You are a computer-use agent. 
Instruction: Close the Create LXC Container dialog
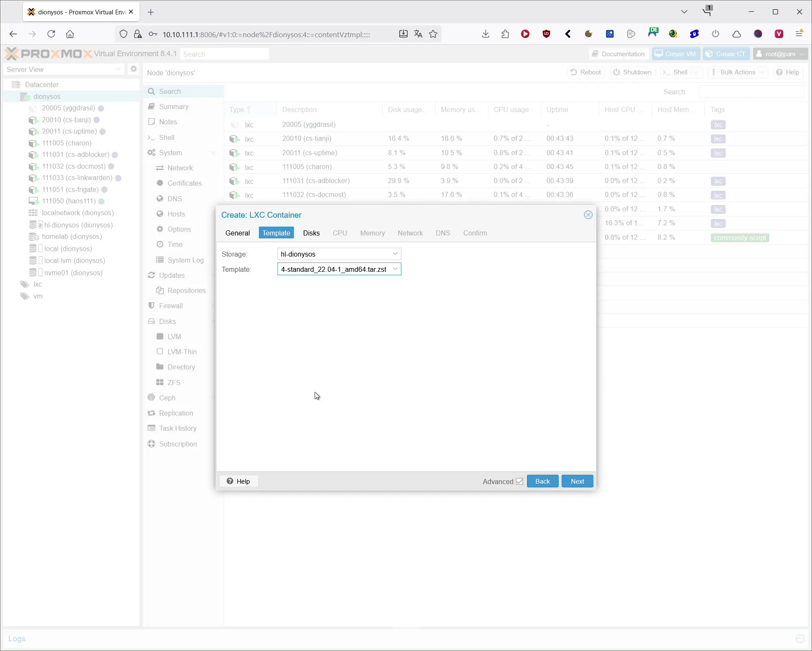pyautogui.click(x=588, y=215)
